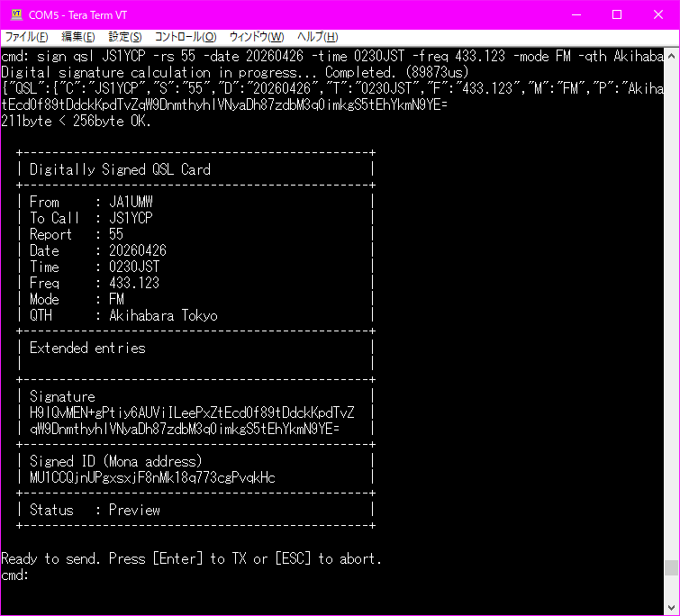
Task: Open the 設定(S) menu
Action: tap(125, 37)
